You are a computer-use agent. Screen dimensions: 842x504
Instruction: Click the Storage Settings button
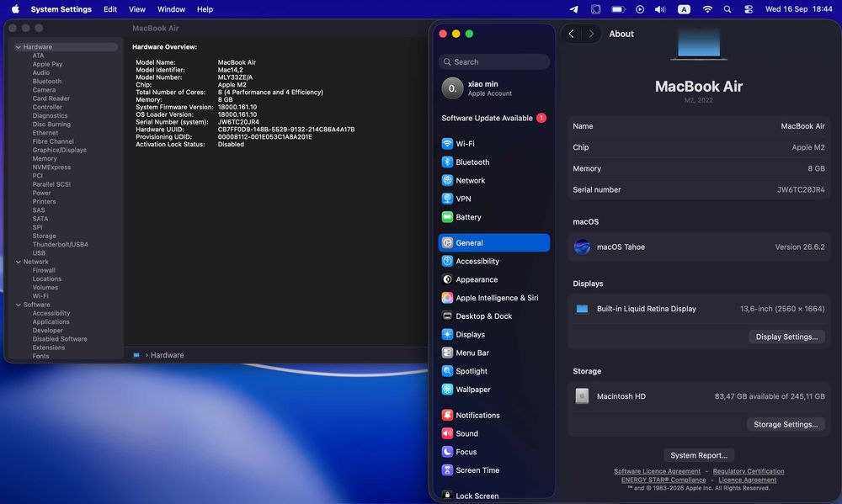pos(786,424)
